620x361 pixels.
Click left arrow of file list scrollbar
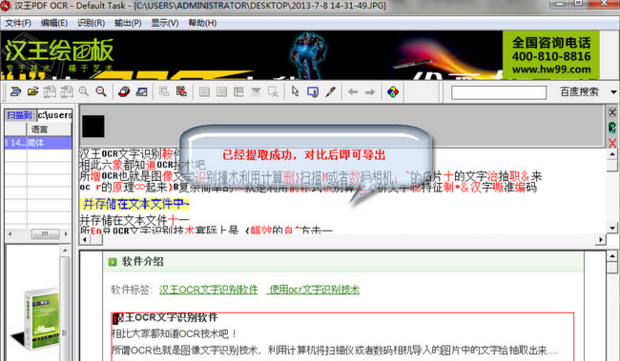pos(10,234)
